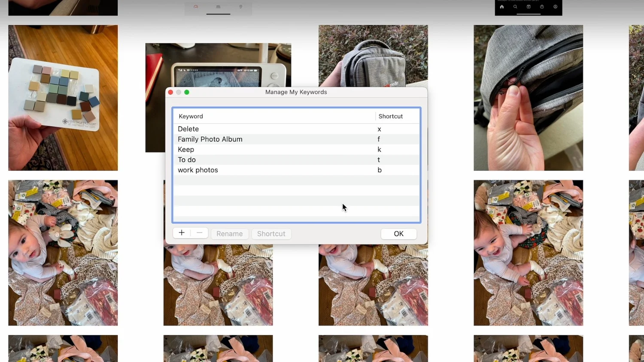644x362 pixels.
Task: Open the gray backpack photo
Action: (373, 56)
